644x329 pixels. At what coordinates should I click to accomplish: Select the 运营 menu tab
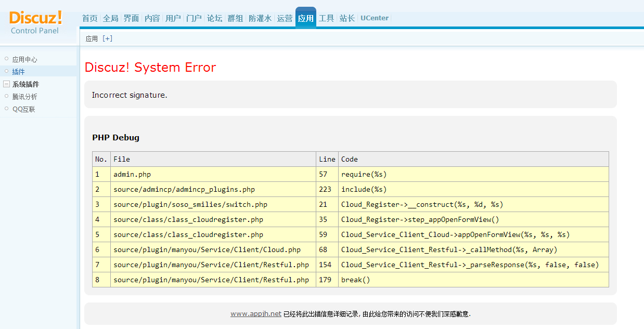285,18
